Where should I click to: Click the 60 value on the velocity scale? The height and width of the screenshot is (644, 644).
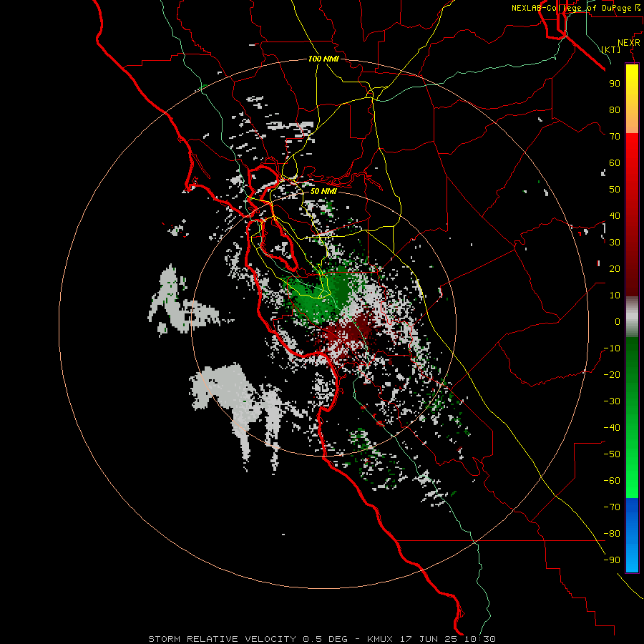click(x=615, y=162)
